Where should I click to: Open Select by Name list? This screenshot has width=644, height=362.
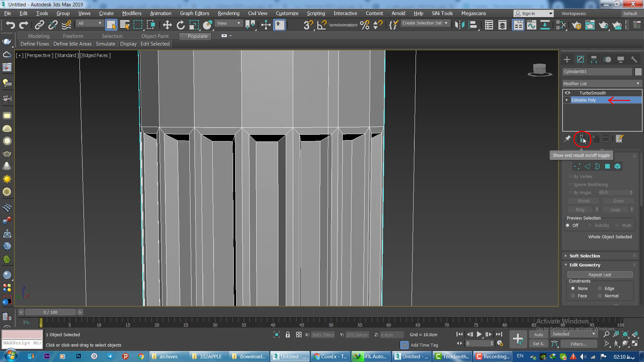tap(125, 25)
